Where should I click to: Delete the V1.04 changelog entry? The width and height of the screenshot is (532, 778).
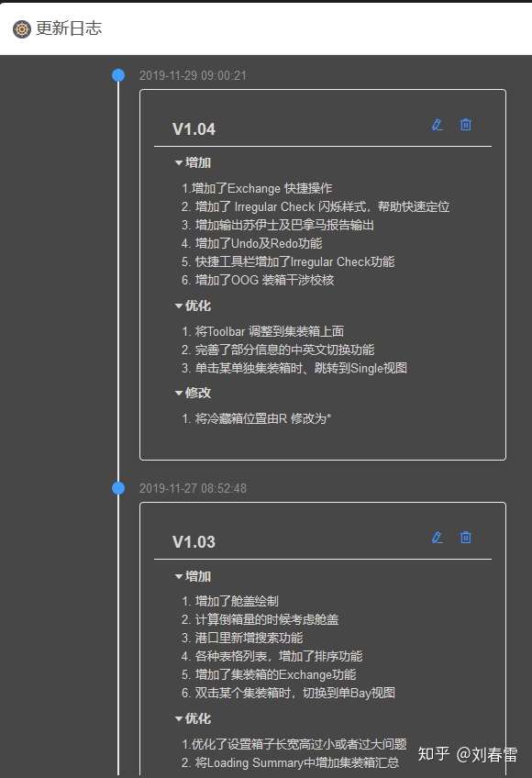pos(466,125)
